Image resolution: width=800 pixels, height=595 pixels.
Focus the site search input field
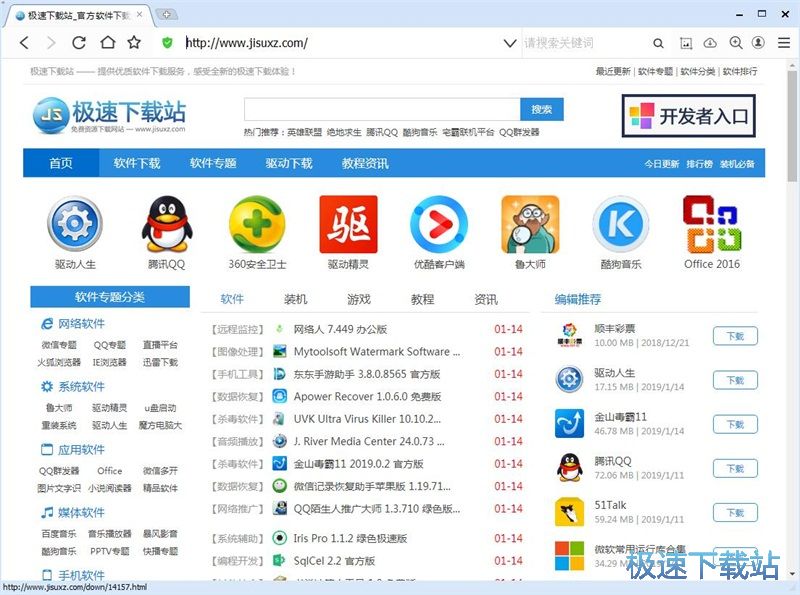tap(382, 109)
